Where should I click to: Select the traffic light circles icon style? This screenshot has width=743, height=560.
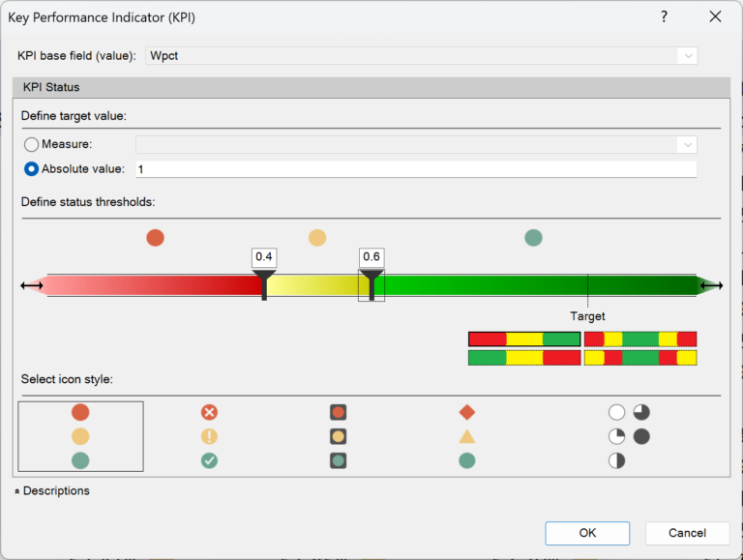click(80, 436)
